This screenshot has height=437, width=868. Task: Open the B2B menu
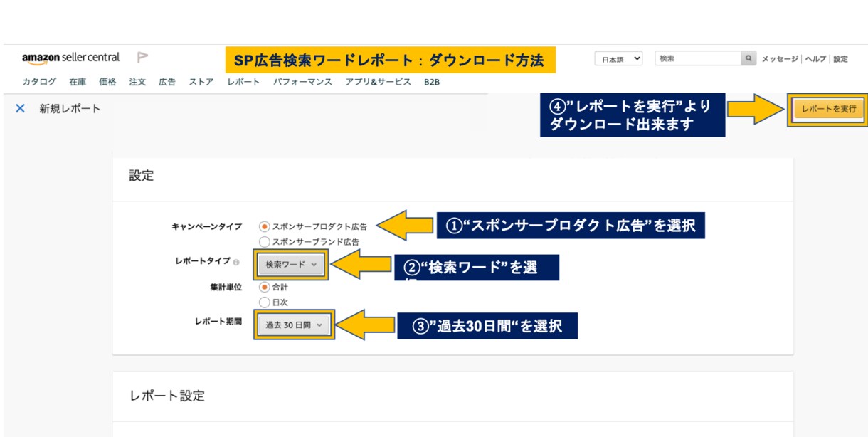[432, 82]
